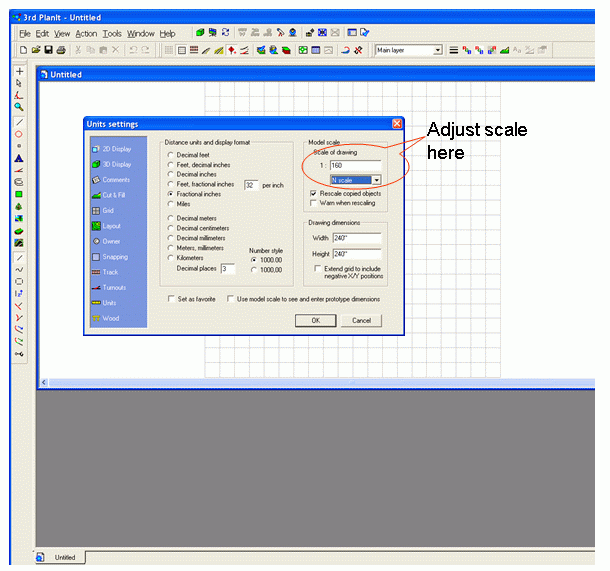Viewport: 610px width, 571px height.
Task: Close the Units settings dialog
Action: pos(397,124)
